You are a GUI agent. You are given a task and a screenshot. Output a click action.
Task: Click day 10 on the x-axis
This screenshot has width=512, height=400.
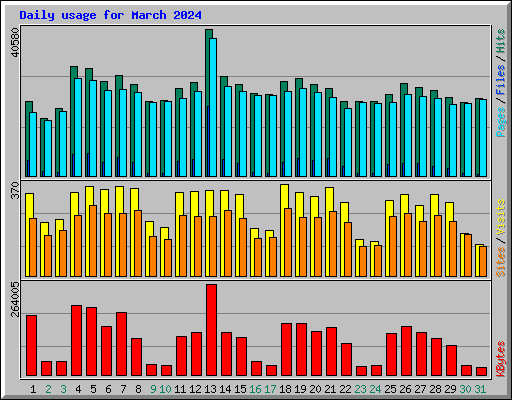tap(165, 389)
